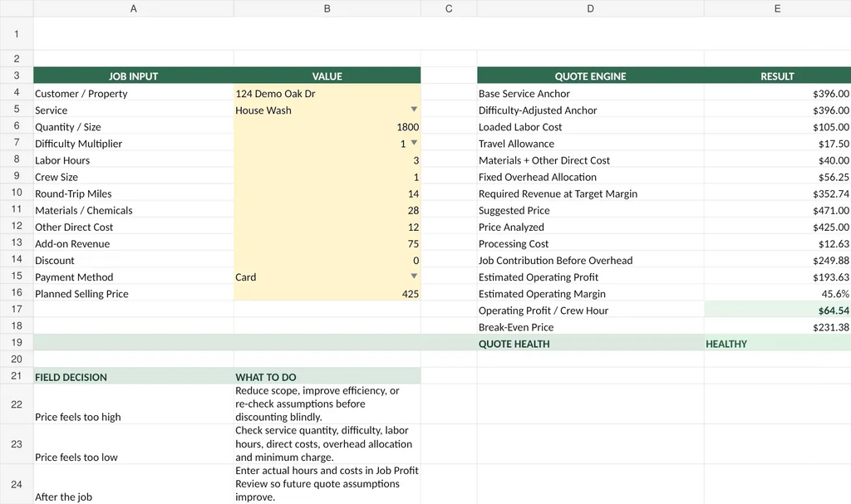Click the Price Analyzed result '$425.00'
The image size is (851, 504).
tap(777, 227)
